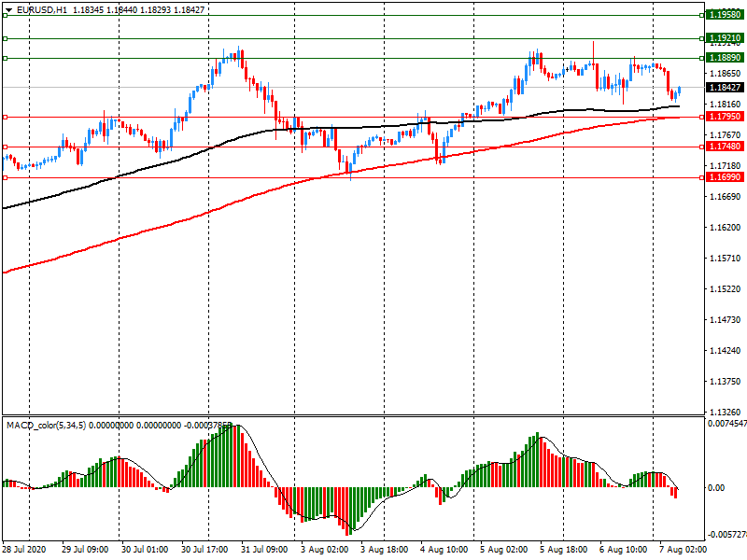Click the 3 Aug 18:00 time label

click(x=384, y=549)
